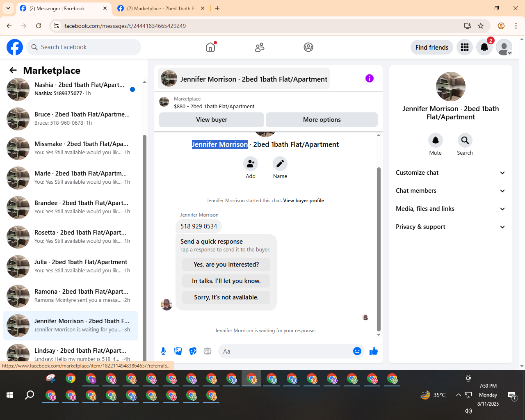Add people using the Add icon
Image resolution: width=525 pixels, height=420 pixels.
(x=251, y=164)
